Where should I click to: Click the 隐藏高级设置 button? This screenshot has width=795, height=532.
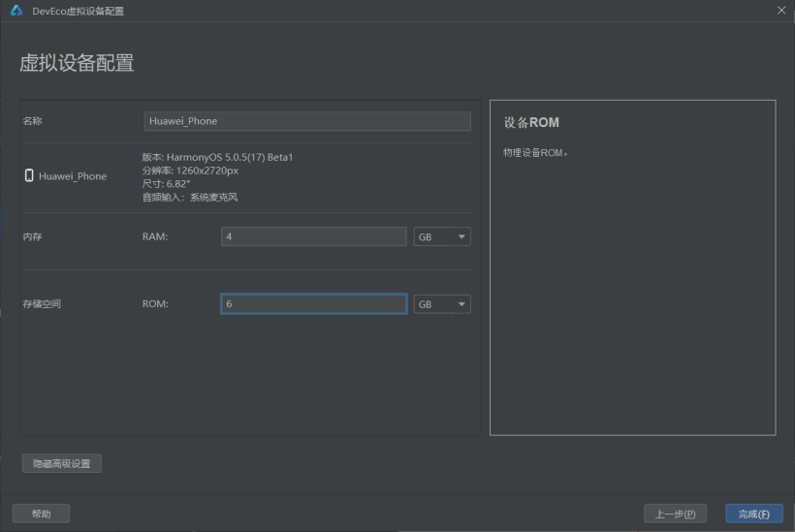click(x=62, y=463)
